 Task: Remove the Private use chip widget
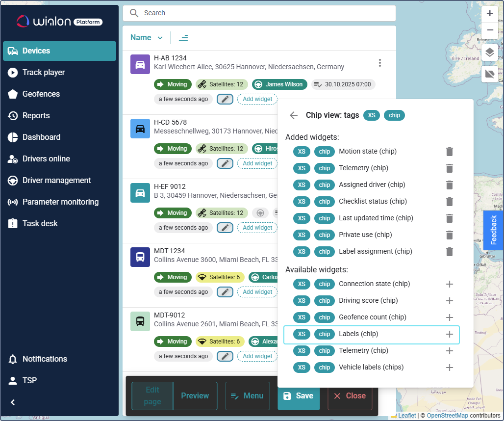click(x=449, y=235)
